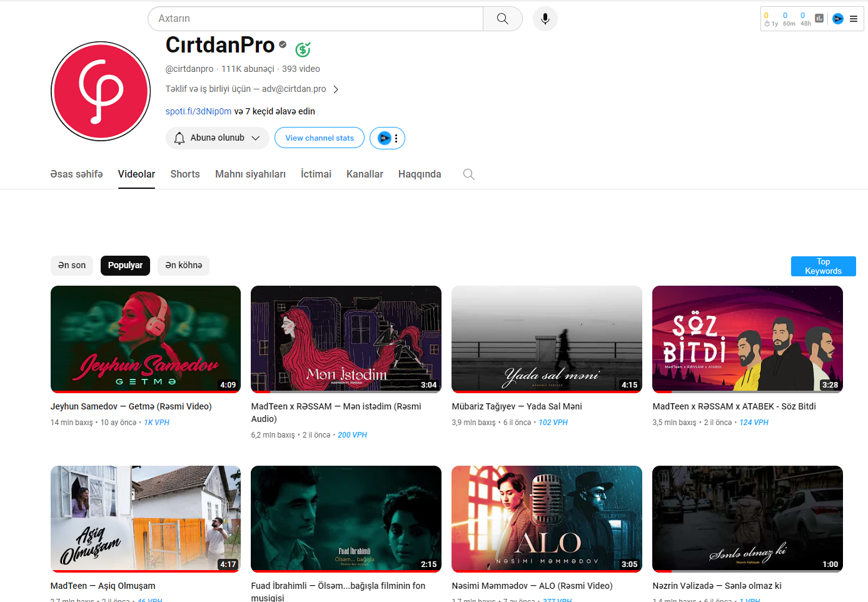Screen dimensions: 868x602
Task: Open the Söz Bitdi video thumbnail
Action: [x=747, y=339]
